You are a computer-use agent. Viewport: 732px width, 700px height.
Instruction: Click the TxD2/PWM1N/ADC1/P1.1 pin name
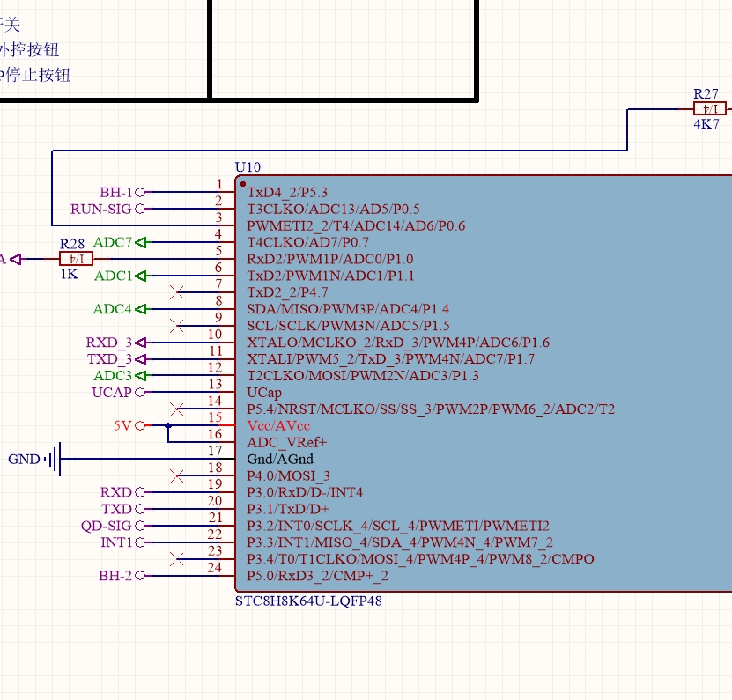(x=330, y=276)
